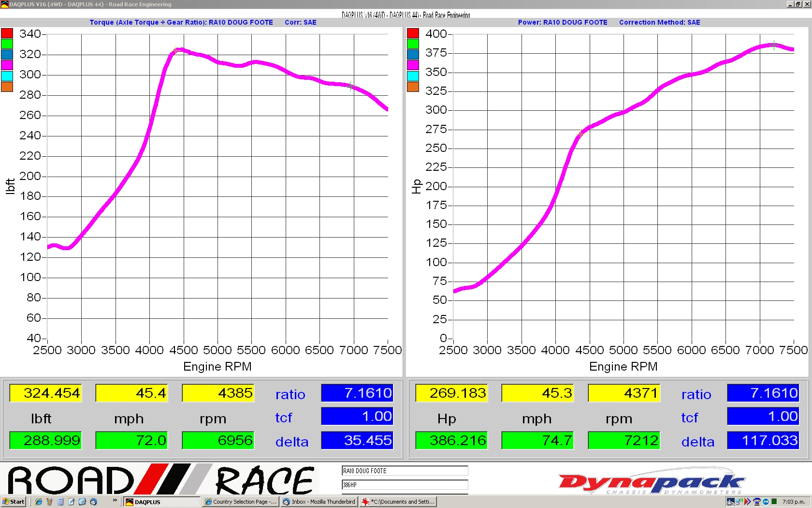The width and height of the screenshot is (812, 508).
Task: Expand the quick launch overflow chevron
Action: coord(115,500)
